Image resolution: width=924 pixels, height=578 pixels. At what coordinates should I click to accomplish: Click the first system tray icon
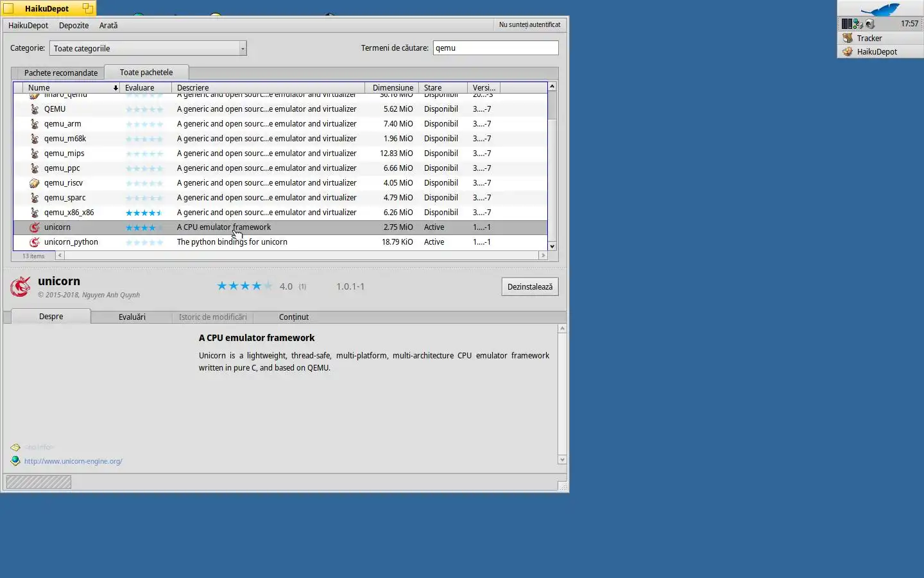point(847,24)
